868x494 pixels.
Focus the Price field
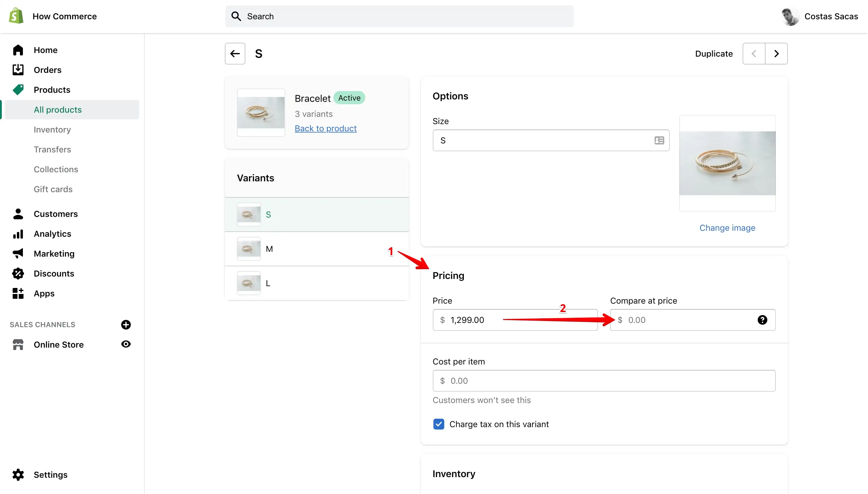515,320
